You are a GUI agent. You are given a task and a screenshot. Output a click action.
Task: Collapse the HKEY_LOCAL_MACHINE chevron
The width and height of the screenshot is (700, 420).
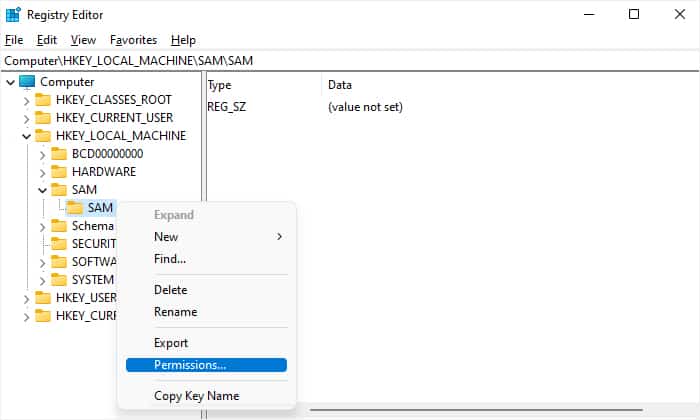[26, 136]
